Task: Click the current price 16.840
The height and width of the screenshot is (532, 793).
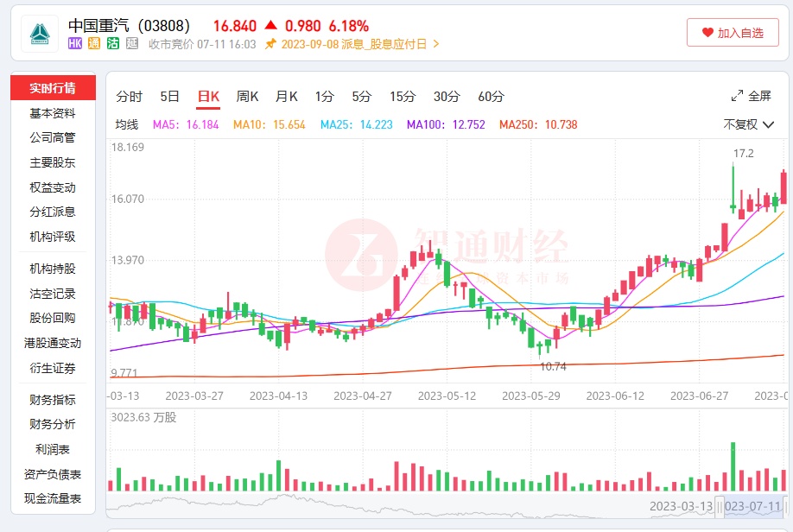Action: pos(235,26)
